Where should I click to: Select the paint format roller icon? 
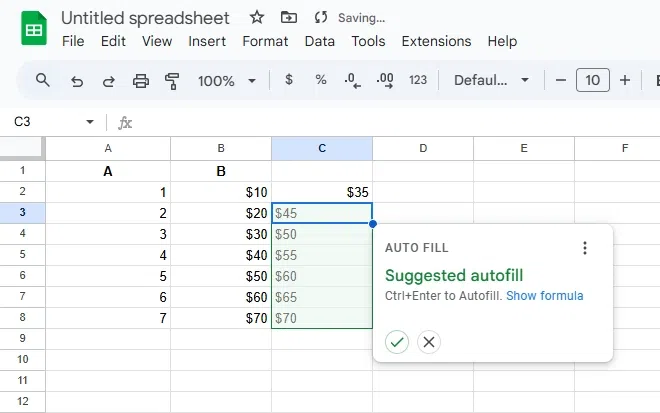tap(172, 80)
